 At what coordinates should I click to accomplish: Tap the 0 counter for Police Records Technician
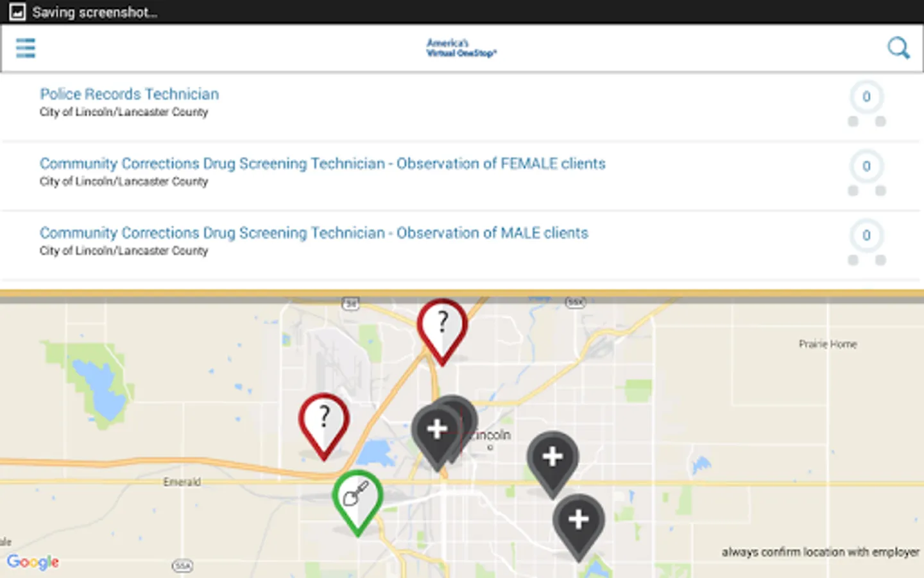pos(866,97)
